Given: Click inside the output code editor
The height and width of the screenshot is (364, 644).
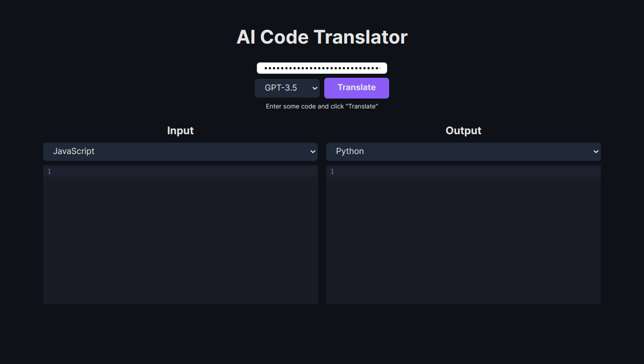Looking at the screenshot, I should 466,223.
